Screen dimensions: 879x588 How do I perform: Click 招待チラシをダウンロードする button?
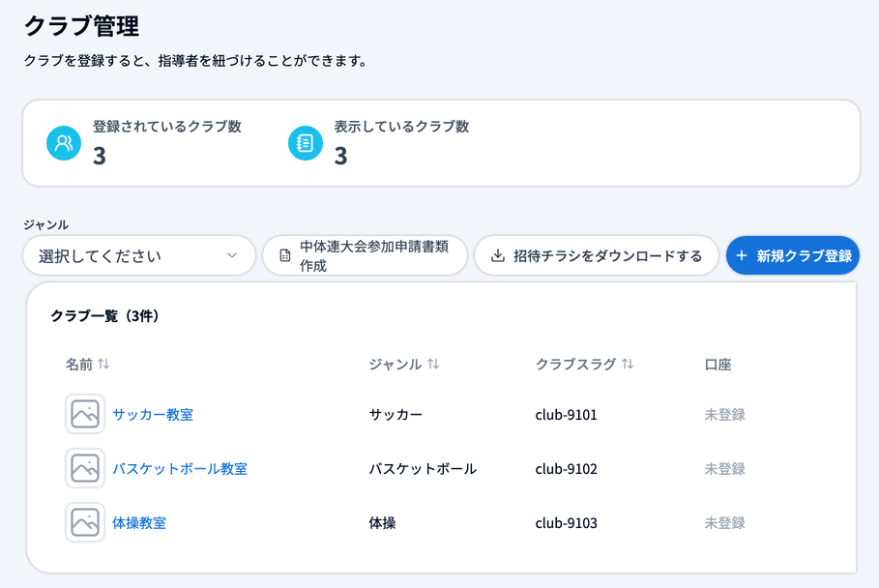pos(597,255)
